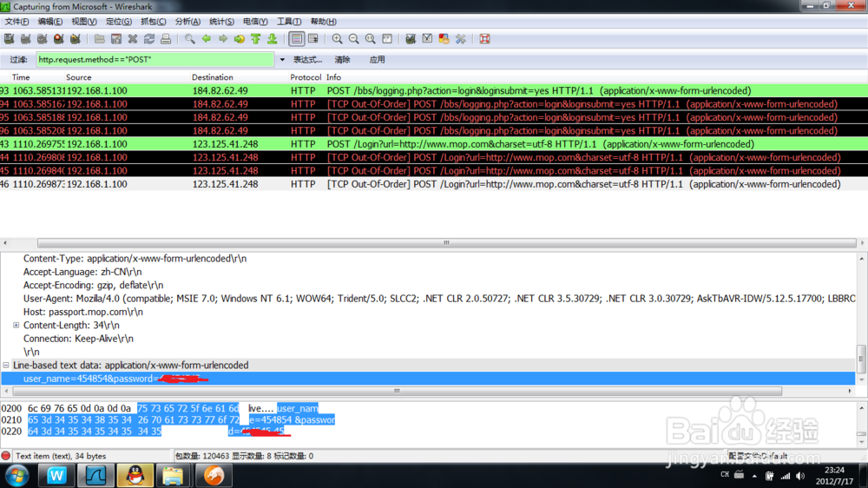Open capture options toolbar icon
868x488 pixels.
[25, 39]
